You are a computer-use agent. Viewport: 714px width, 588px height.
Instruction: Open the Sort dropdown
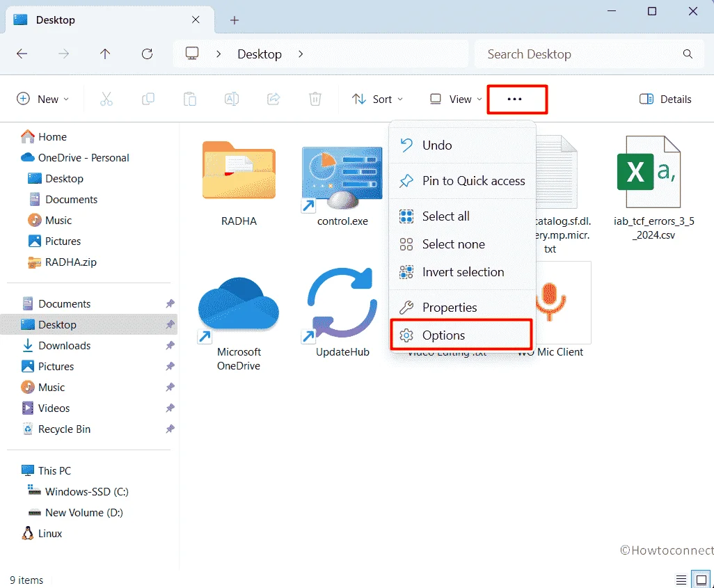click(x=376, y=99)
